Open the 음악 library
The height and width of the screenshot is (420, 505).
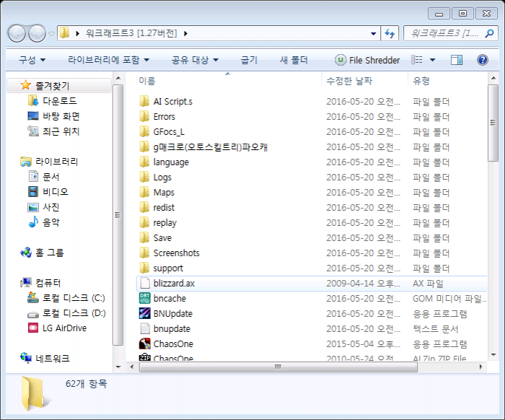point(44,222)
